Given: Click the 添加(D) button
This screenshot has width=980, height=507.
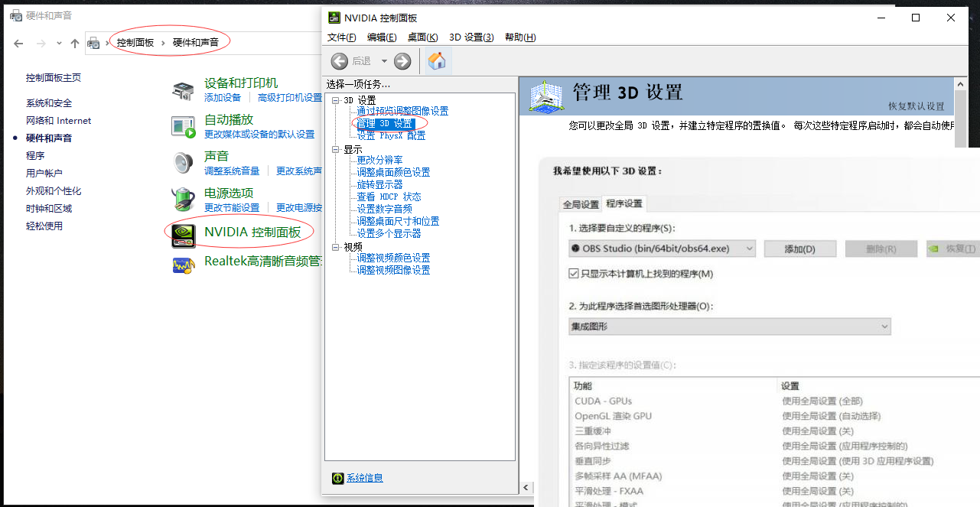Looking at the screenshot, I should point(800,249).
